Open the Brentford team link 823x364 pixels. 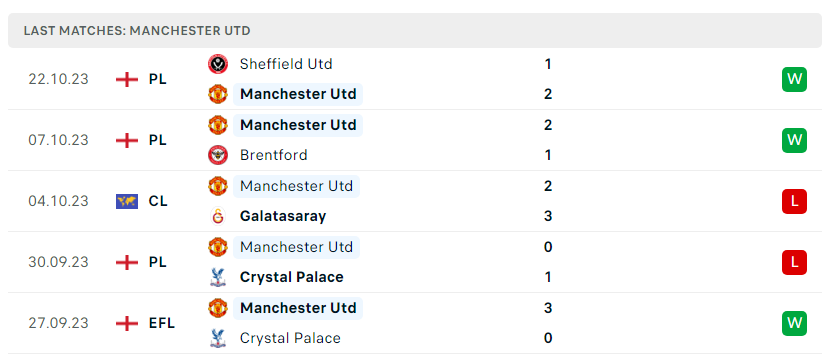273,155
